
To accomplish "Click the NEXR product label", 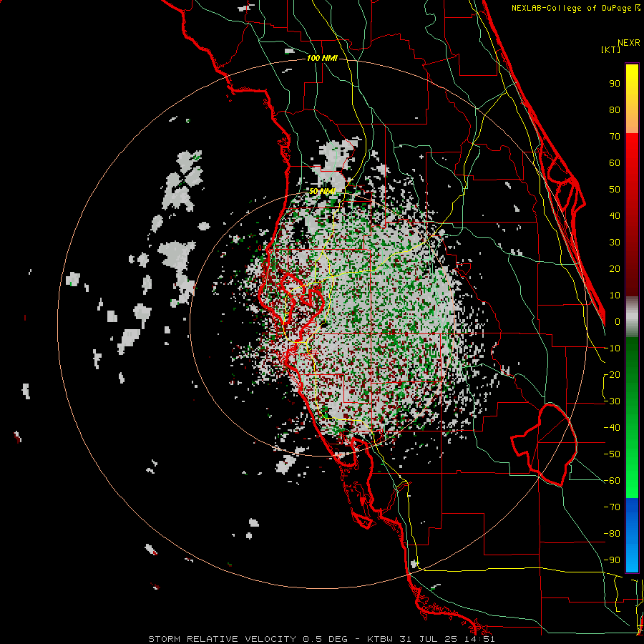I will 628,43.
